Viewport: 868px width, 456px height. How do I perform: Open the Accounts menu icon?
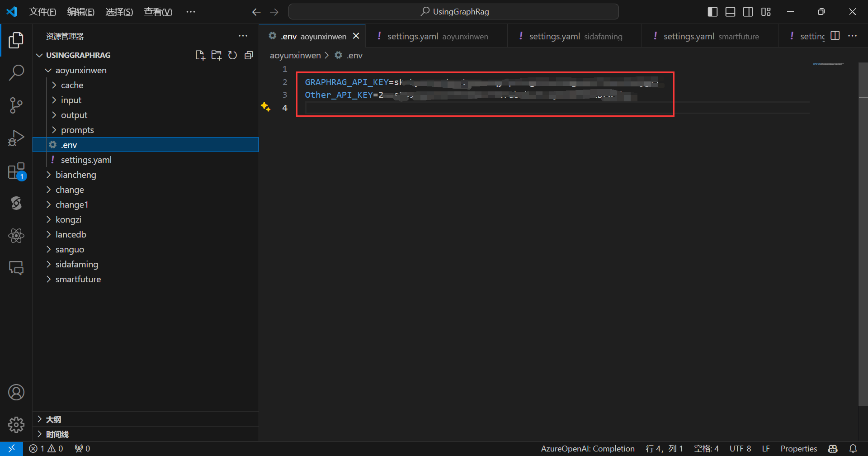[16, 392]
